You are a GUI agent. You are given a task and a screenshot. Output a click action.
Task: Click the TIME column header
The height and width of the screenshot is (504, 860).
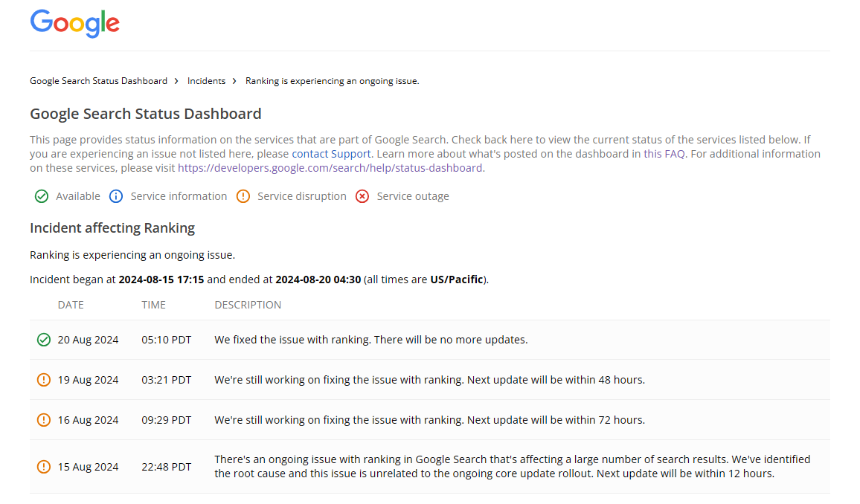[153, 305]
